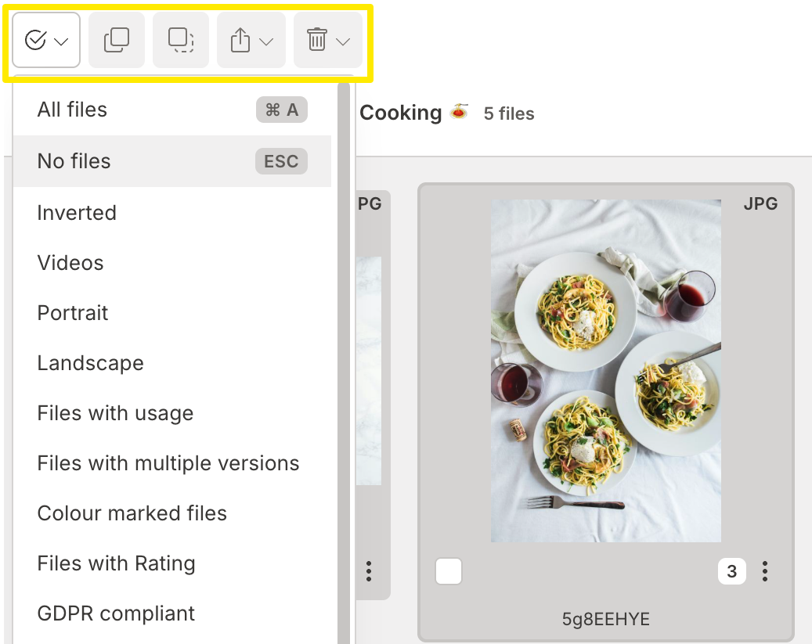Click the dashed-square move icon in the toolbar

(181, 40)
